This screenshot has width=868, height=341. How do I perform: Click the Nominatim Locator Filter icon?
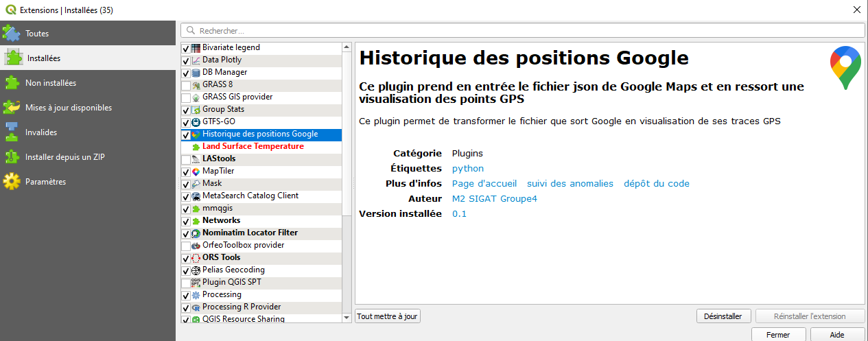click(x=196, y=233)
